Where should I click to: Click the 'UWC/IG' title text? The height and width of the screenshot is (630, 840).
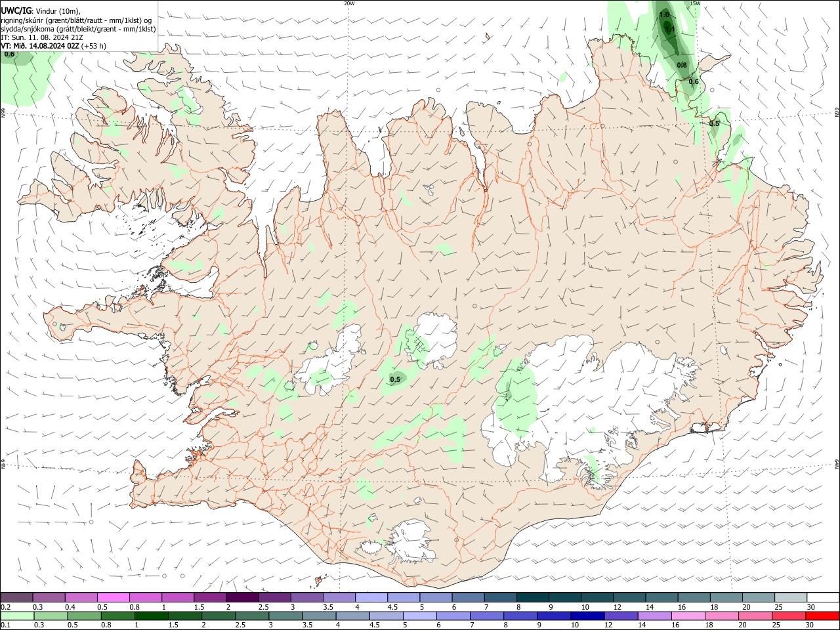(x=16, y=10)
